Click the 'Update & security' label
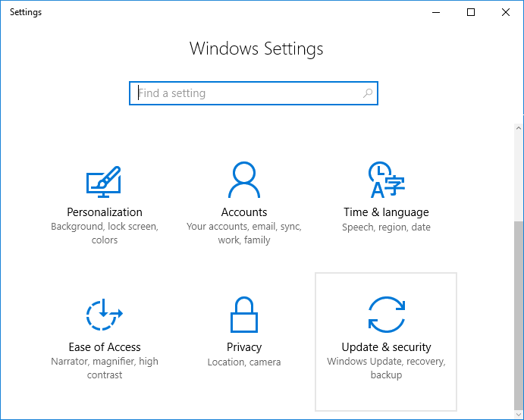This screenshot has width=524, height=420. click(386, 347)
